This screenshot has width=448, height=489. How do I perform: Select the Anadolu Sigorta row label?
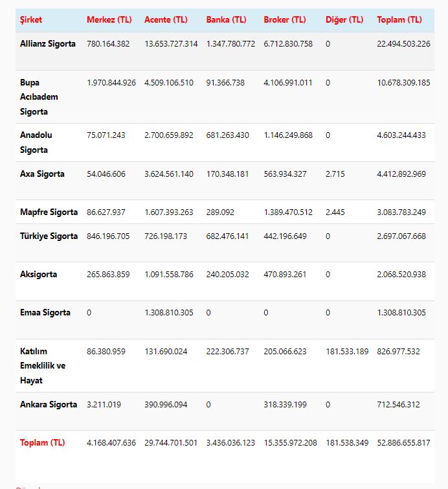36,142
